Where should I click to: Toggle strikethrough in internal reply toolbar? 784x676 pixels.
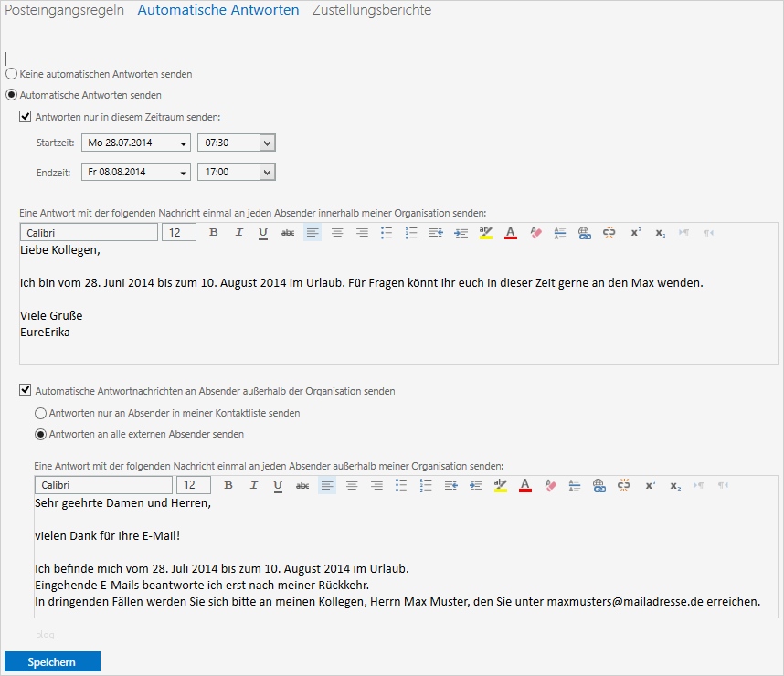click(288, 233)
